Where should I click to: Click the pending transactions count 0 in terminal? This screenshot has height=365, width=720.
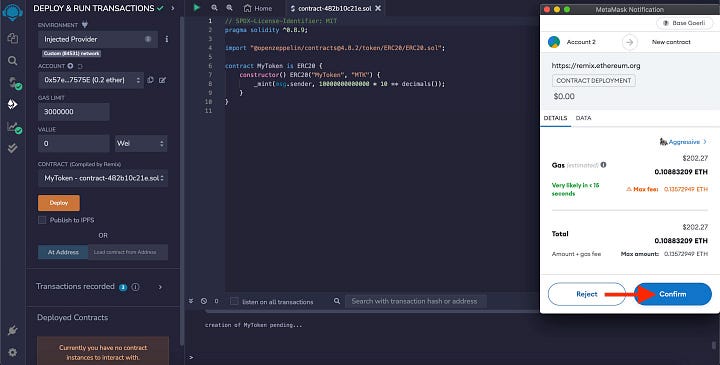click(x=216, y=301)
